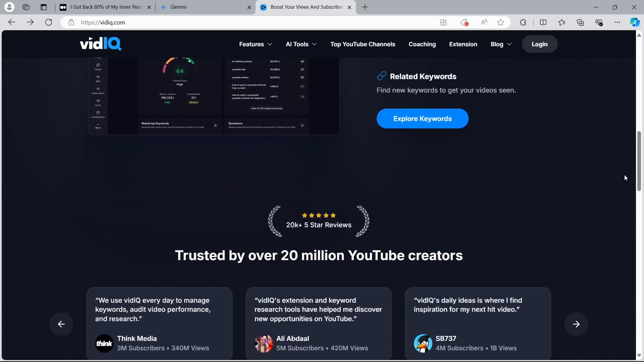Open Top YouTube Channels page

tap(363, 44)
